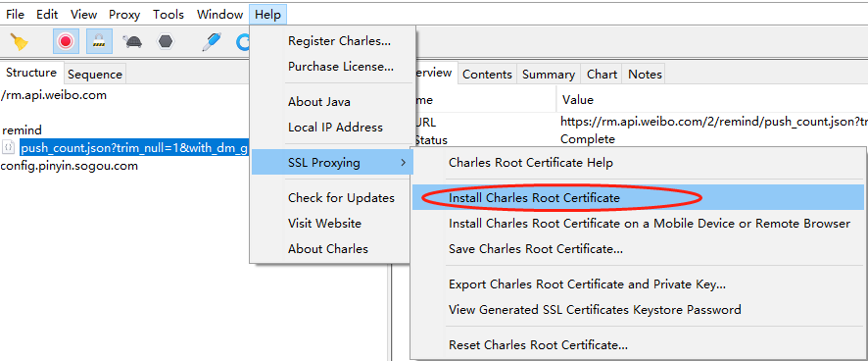868x361 pixels.
Task: Toggle SSL proxying padlock icon
Action: pos(99,41)
